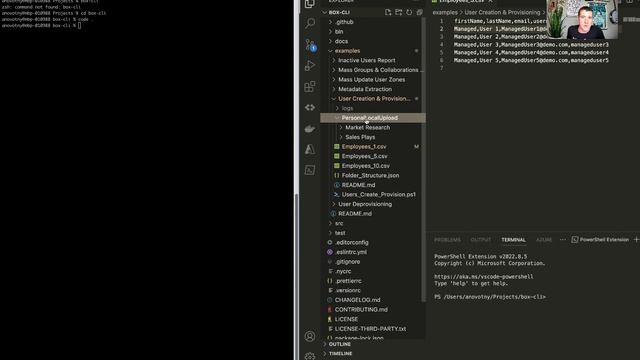Click the Employees_10.csv file icon
Viewport: 640px width, 360px height.
click(337, 166)
